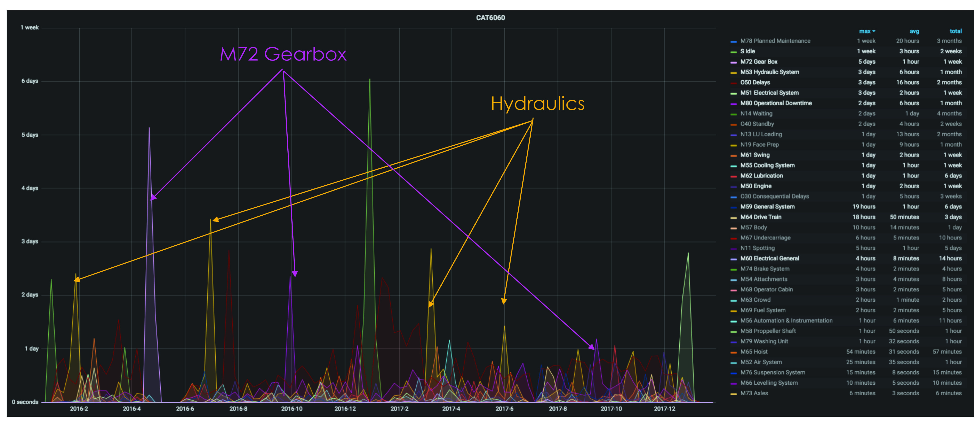This screenshot has width=980, height=422.
Task: Toggle M78 Planned Maintenance series
Action: [x=775, y=41]
